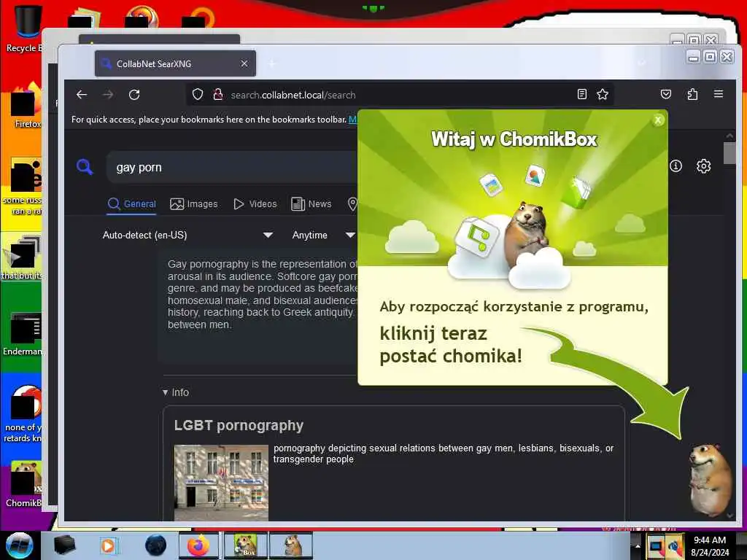Open the second hamster taskbar button
This screenshot has width=747, height=560.
click(291, 545)
